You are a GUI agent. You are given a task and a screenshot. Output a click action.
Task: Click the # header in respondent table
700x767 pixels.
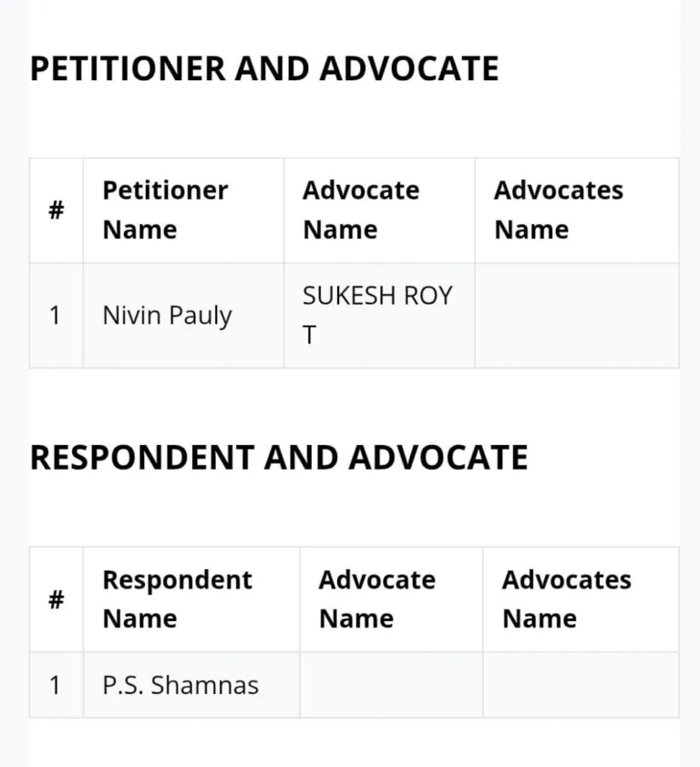[57, 600]
